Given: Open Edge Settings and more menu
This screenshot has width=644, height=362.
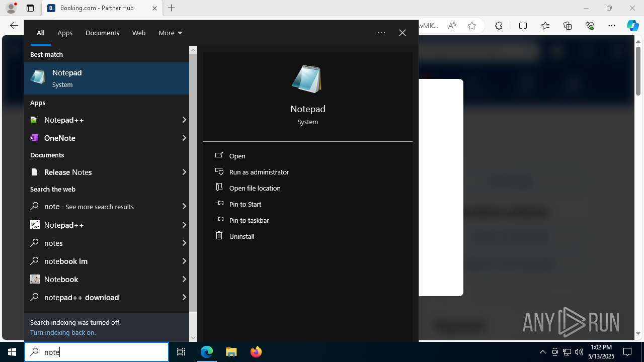Looking at the screenshot, I should (612, 26).
